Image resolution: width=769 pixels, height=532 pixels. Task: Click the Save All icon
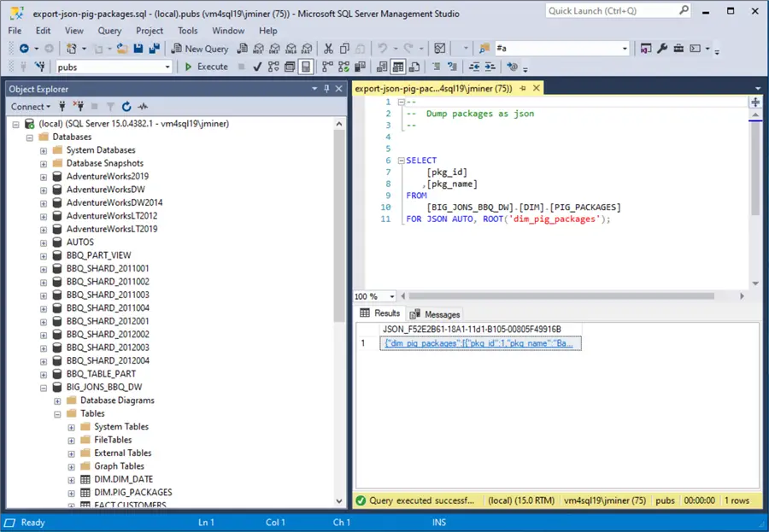[155, 48]
